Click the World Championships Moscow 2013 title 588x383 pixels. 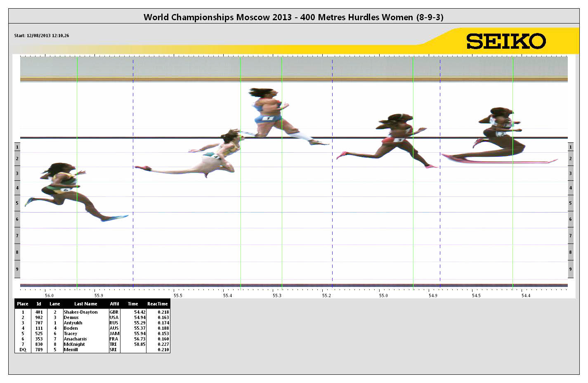[293, 17]
